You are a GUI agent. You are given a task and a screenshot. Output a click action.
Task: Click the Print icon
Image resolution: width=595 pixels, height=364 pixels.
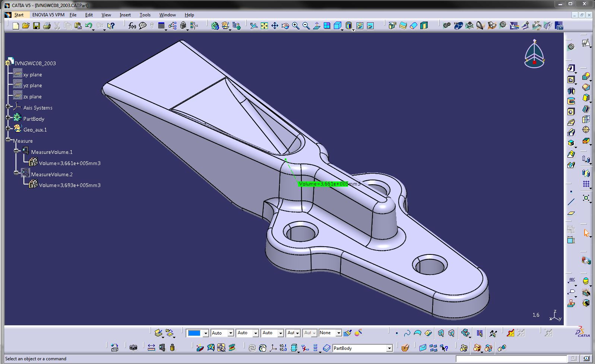[47, 26]
